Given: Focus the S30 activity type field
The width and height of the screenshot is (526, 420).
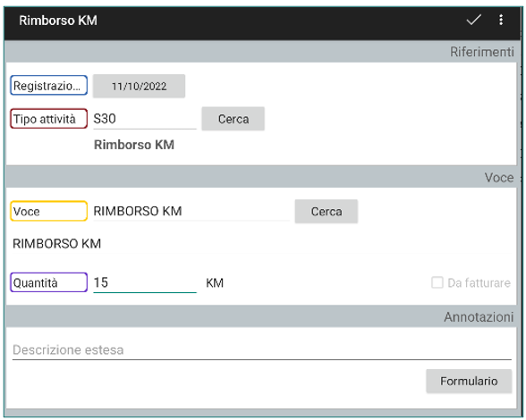Looking at the screenshot, I should (x=145, y=119).
